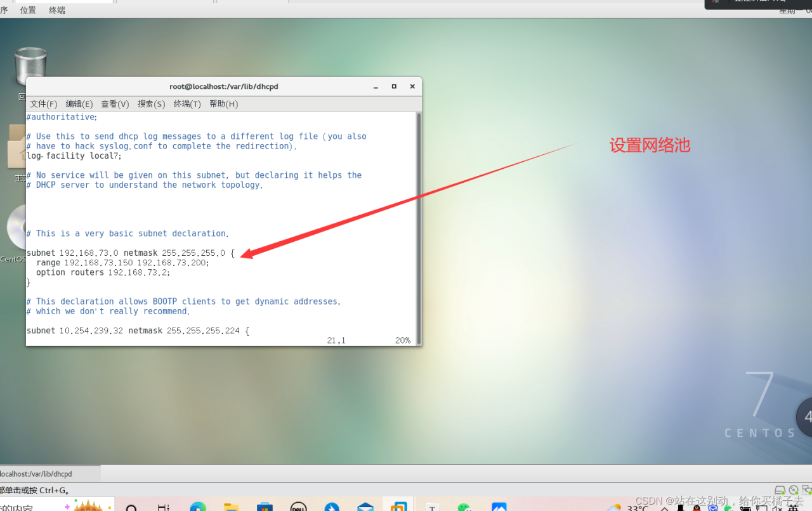Click the line 'log-facility local7;'

[74, 156]
